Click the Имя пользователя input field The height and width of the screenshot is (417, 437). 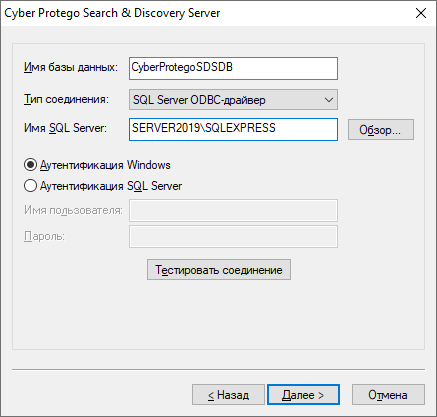tap(233, 210)
